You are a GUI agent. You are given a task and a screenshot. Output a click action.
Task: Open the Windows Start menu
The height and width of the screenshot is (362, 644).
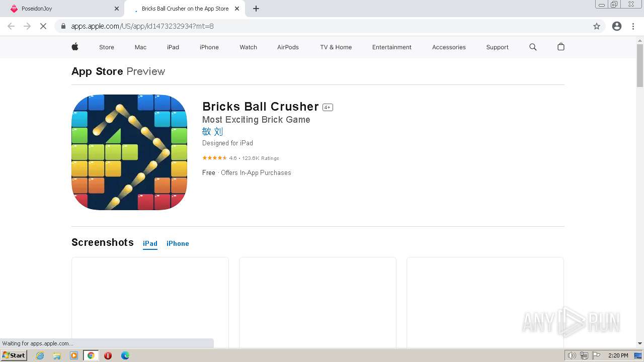click(x=14, y=355)
